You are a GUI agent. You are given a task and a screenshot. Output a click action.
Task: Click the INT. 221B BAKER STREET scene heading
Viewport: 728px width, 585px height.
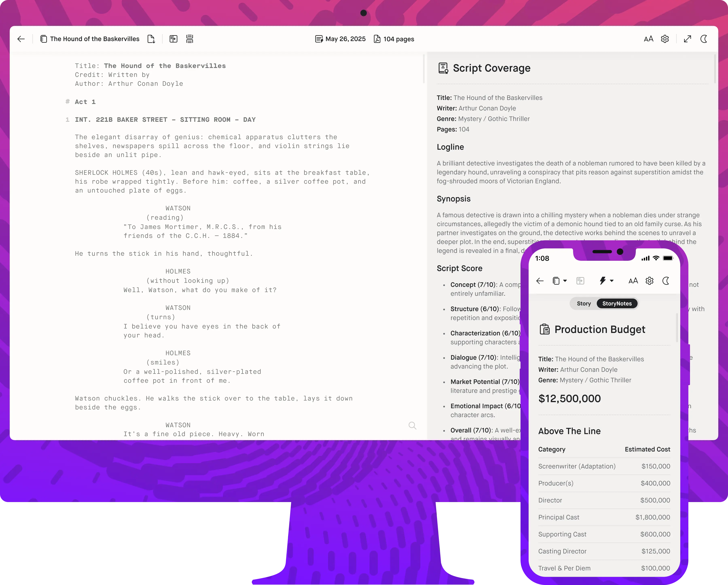coord(165,120)
